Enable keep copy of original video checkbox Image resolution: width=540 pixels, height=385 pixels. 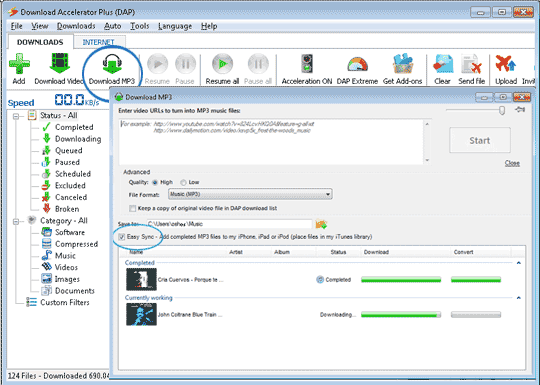[132, 208]
